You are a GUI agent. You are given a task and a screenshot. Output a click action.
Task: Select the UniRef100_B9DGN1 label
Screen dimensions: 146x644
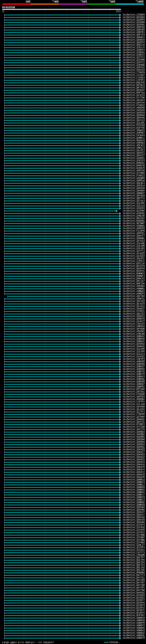pyautogui.click(x=134, y=221)
